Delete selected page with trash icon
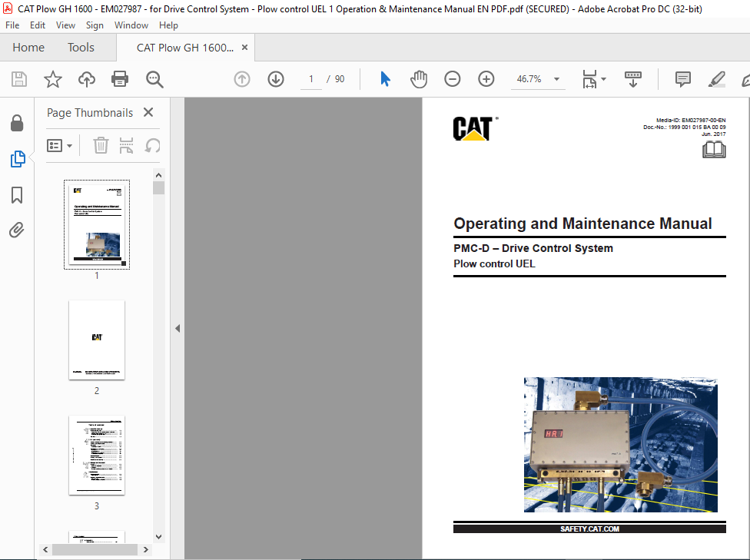Screen dimensions: 750x560 tap(101, 145)
